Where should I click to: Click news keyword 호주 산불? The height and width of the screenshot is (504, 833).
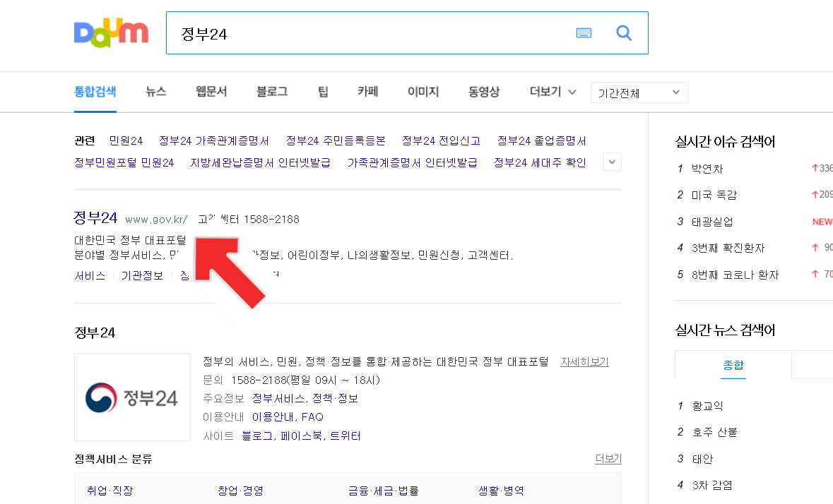[x=714, y=433]
